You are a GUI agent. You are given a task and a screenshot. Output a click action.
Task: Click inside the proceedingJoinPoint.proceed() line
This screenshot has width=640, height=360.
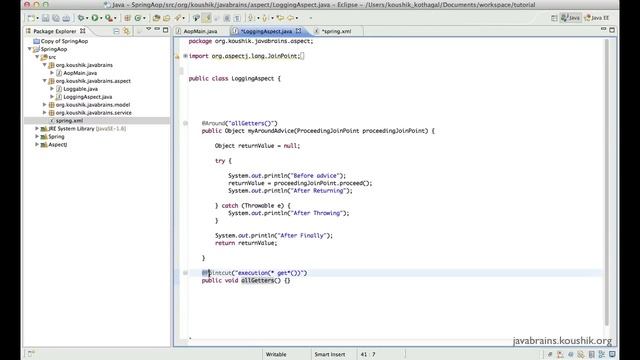(300, 183)
